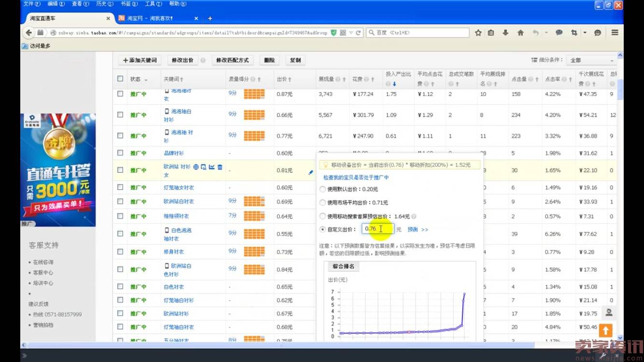Click the orange back-to-top arrow button
Viewport: 644px width, 362px height.
tap(605, 331)
